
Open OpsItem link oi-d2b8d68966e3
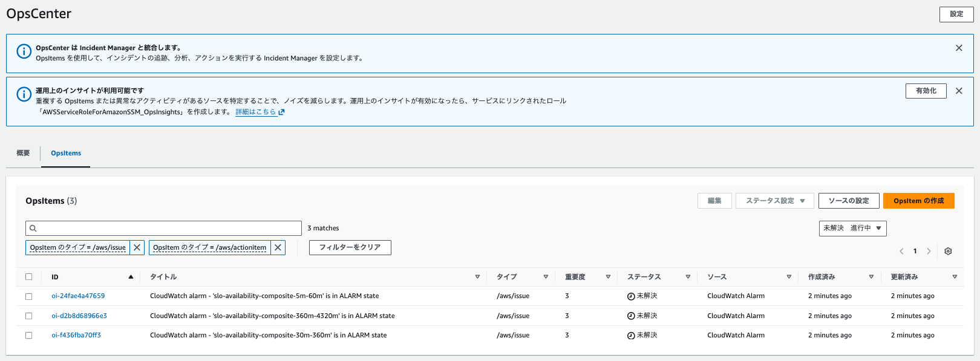(79, 316)
